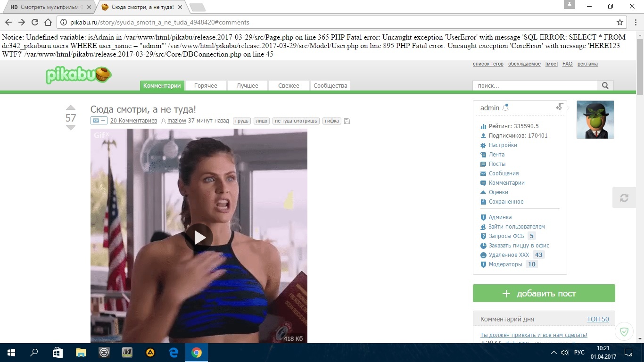The image size is (644, 362).
Task: Open the список тегов link
Action: 488,64
